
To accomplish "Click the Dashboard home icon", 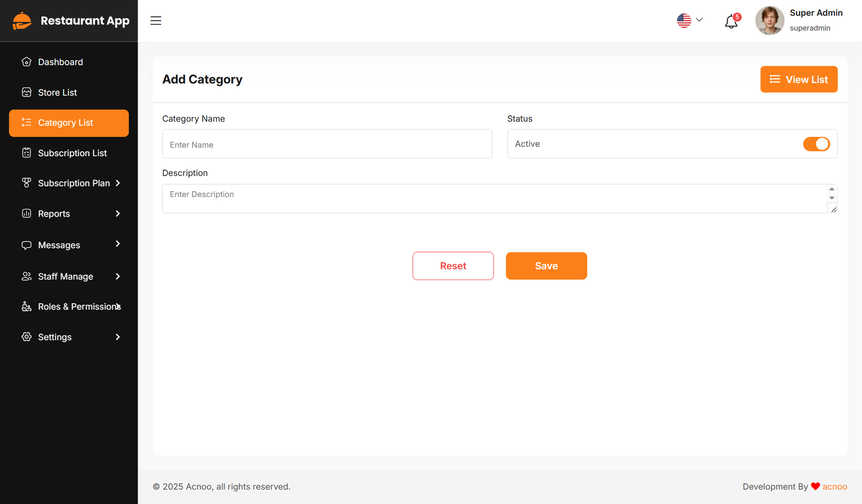I will coord(26,62).
